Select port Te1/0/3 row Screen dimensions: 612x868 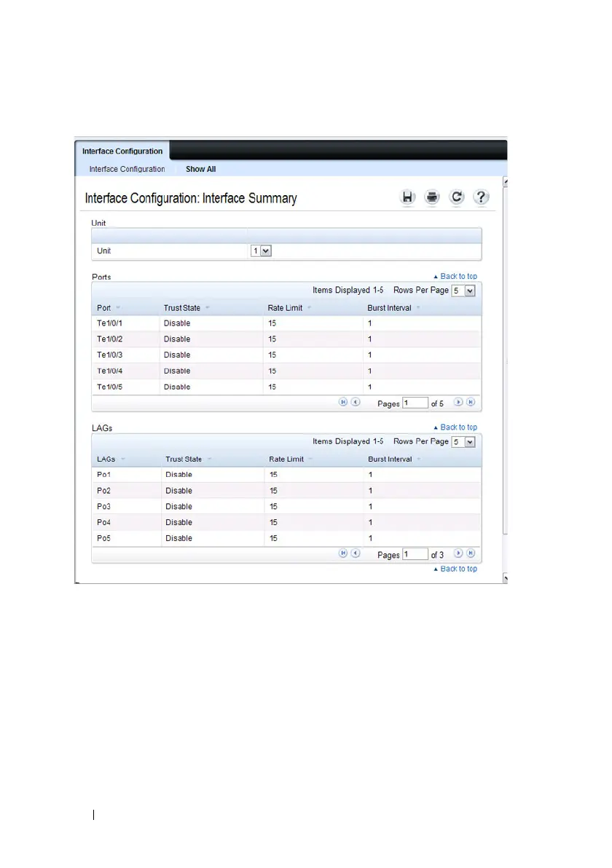click(x=286, y=355)
